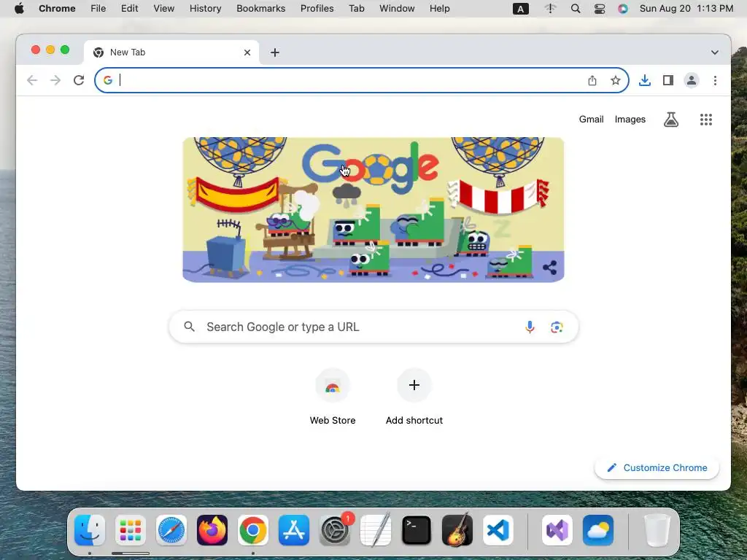This screenshot has height=560, width=747.
Task: Open the History menu
Action: coord(205,9)
